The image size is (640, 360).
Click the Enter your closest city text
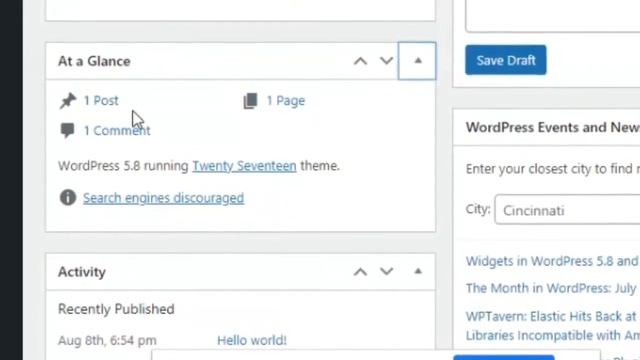[x=553, y=169]
